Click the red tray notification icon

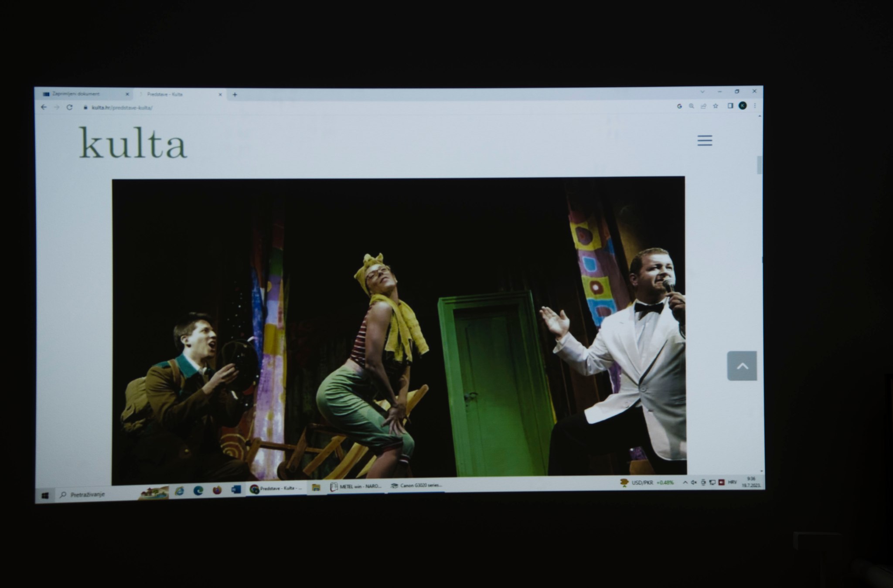pyautogui.click(x=721, y=482)
